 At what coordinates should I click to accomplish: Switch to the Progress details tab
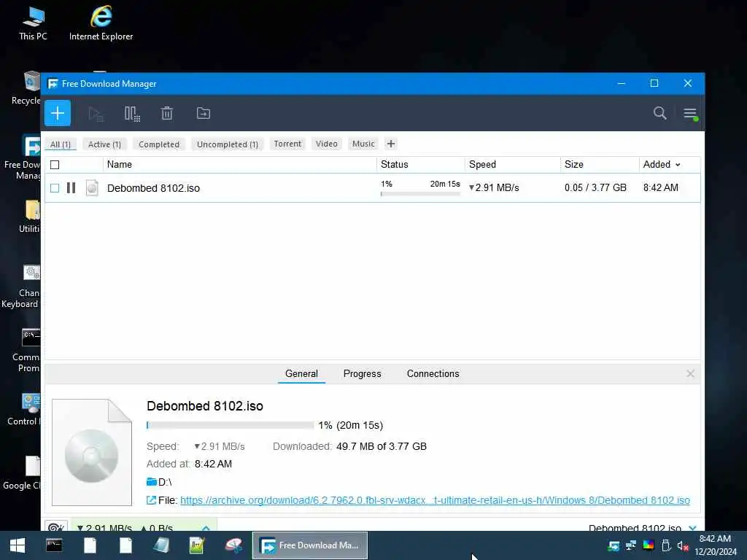[362, 374]
